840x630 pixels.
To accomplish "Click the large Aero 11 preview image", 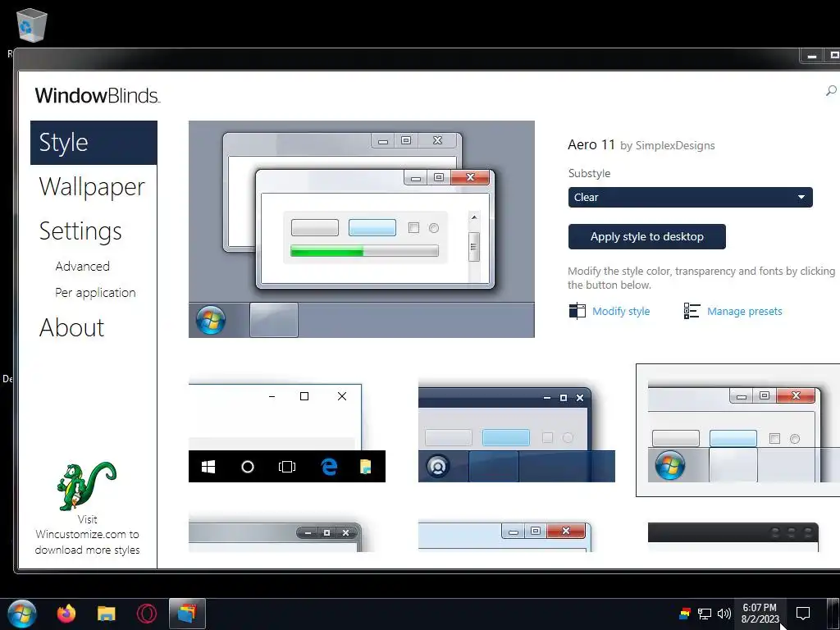I will point(362,230).
